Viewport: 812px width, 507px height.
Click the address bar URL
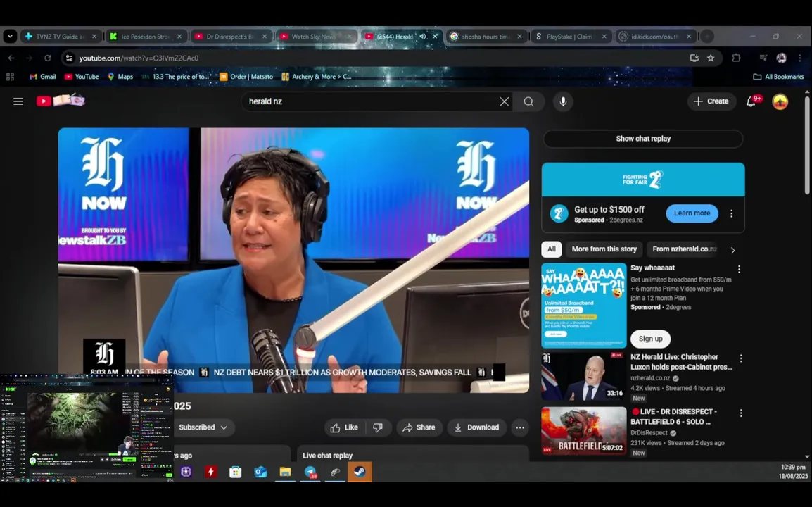pyautogui.click(x=139, y=58)
